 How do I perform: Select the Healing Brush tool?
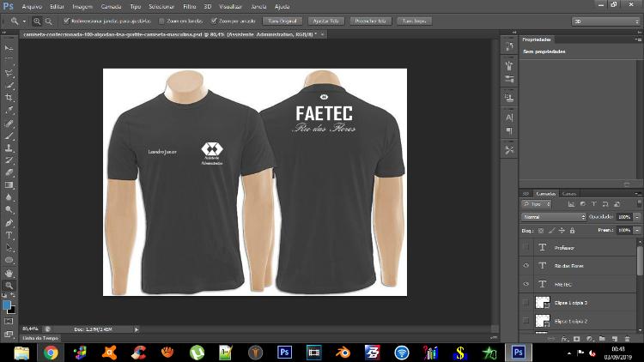[9, 124]
